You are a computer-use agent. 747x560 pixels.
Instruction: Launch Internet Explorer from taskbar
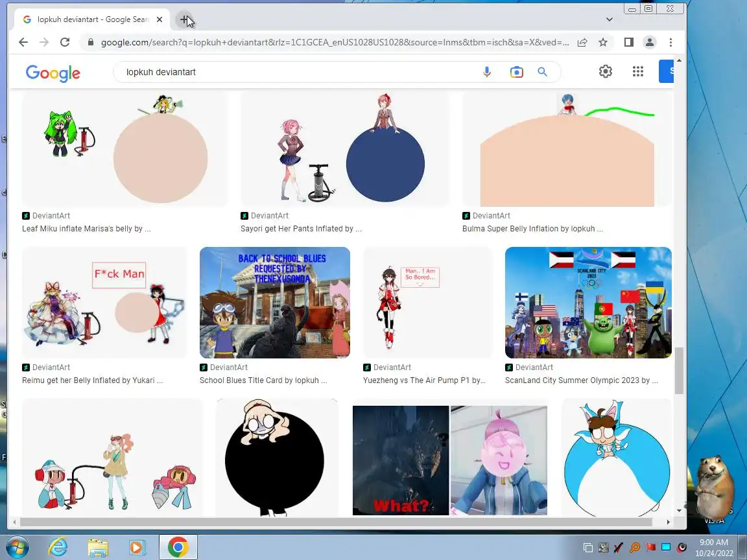[58, 547]
